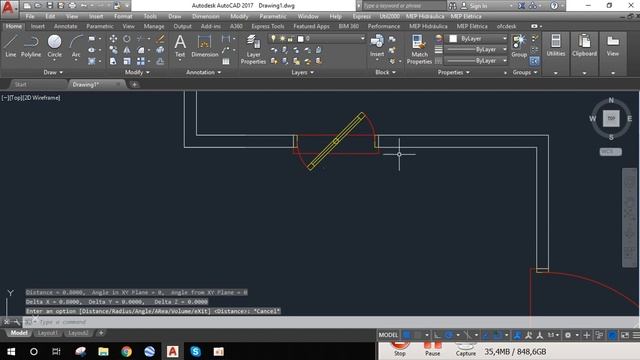
Task: Switch to the Annotate ribbon tab
Action: 65,26
